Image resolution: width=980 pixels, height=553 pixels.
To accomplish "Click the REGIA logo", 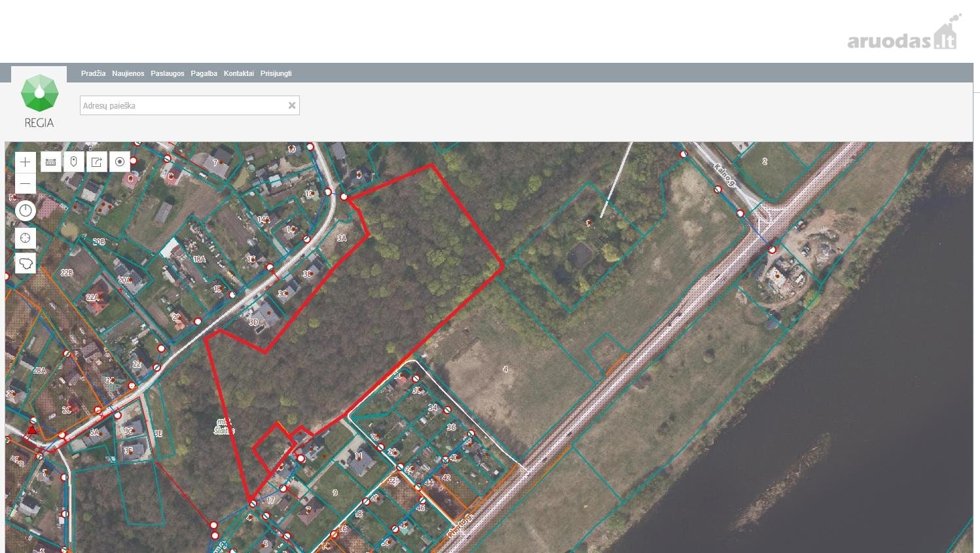I will pyautogui.click(x=39, y=101).
